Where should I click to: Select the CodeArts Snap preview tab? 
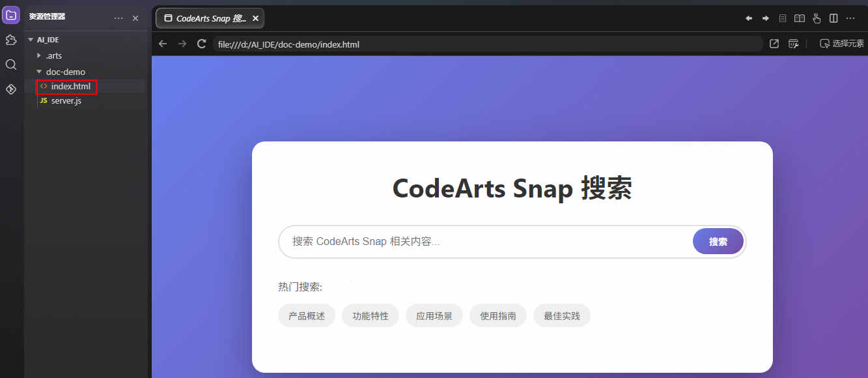pos(205,18)
